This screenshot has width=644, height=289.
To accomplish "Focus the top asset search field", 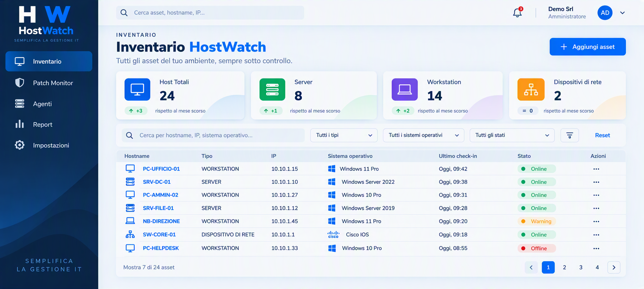I will pos(210,13).
